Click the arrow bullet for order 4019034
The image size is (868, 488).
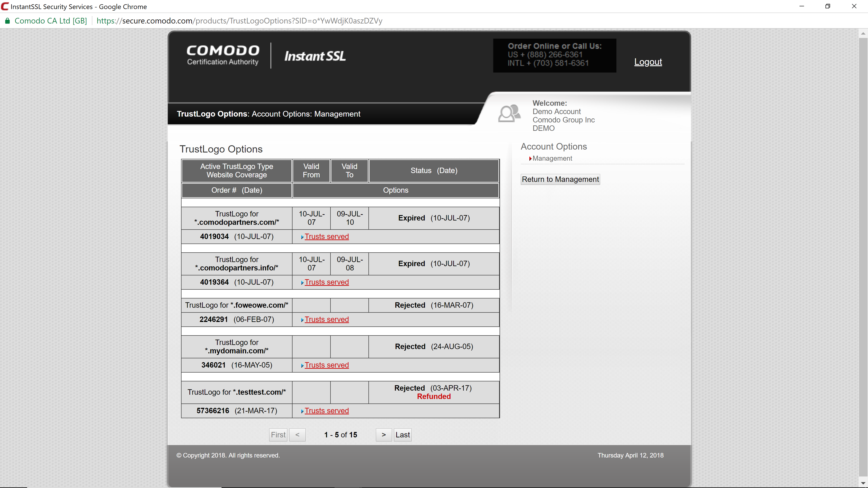pyautogui.click(x=302, y=237)
